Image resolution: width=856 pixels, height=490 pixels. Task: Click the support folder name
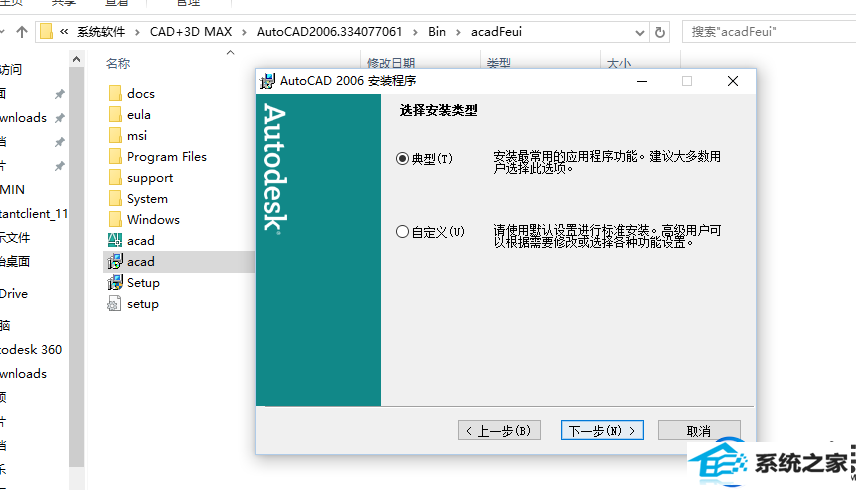point(150,178)
